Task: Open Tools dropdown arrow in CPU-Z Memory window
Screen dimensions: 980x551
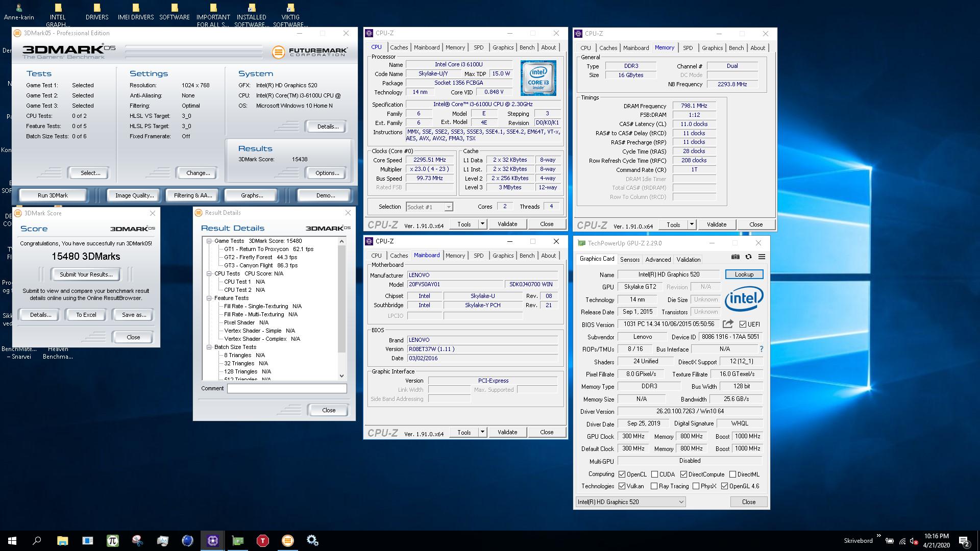Action: [x=692, y=224]
